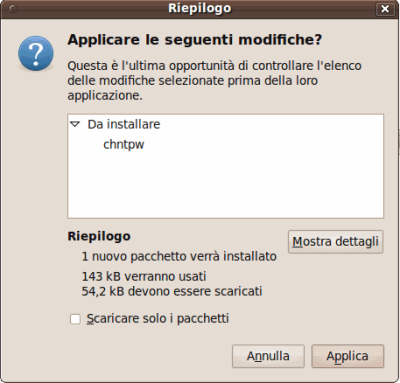Click the Mostra dettagli button
Image resolution: width=400 pixels, height=383 pixels.
(336, 242)
